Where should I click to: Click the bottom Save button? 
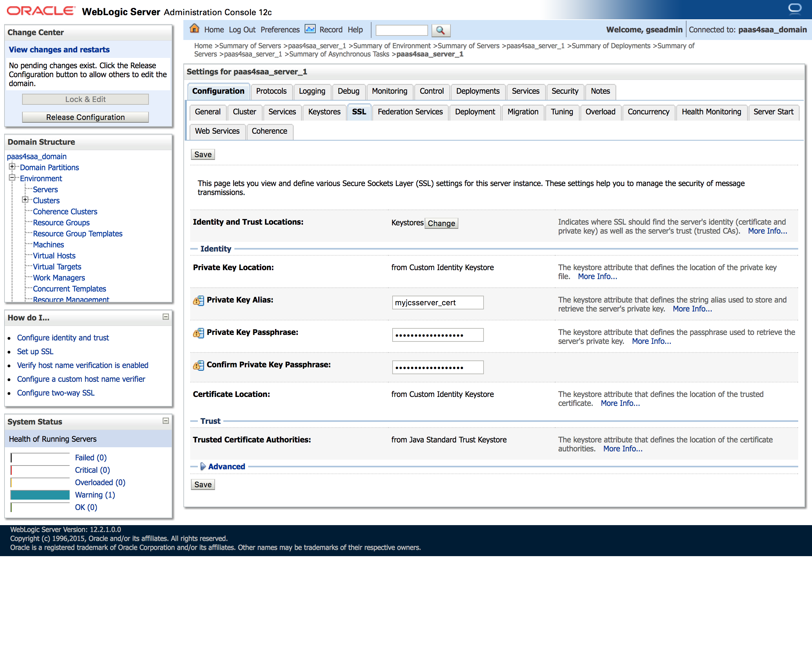pyautogui.click(x=203, y=484)
